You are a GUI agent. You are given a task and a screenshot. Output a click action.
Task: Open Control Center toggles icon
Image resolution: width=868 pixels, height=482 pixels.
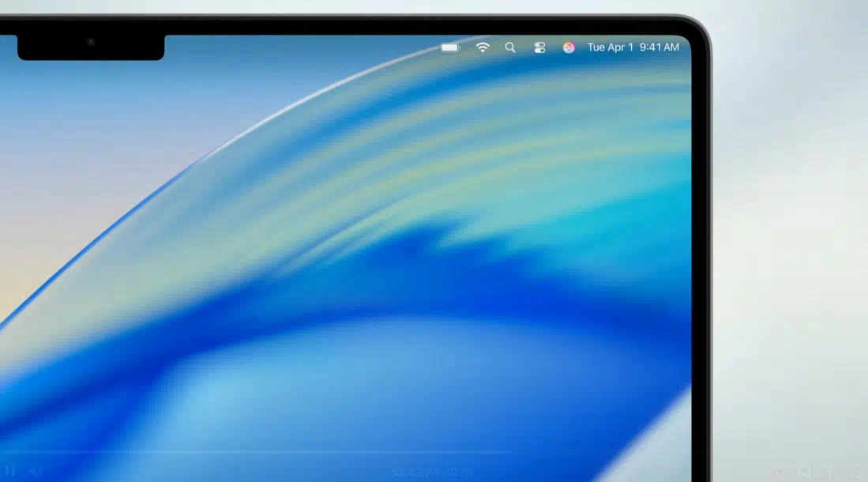pyautogui.click(x=539, y=47)
